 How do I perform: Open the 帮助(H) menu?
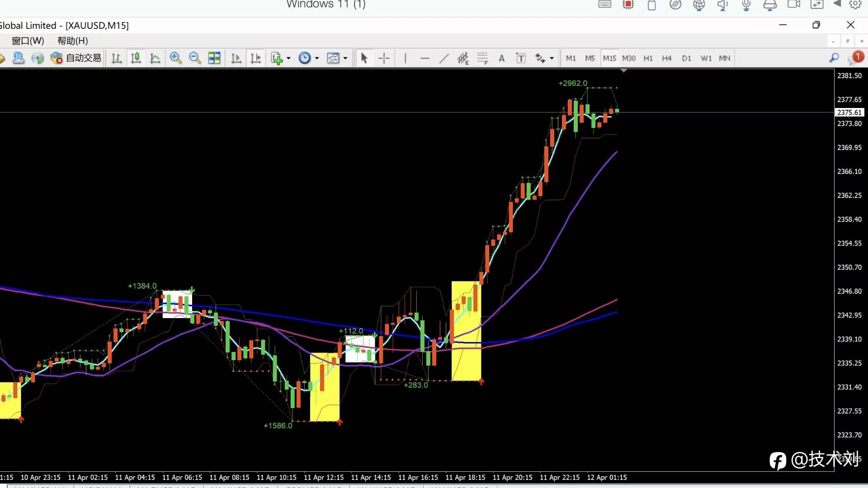72,41
